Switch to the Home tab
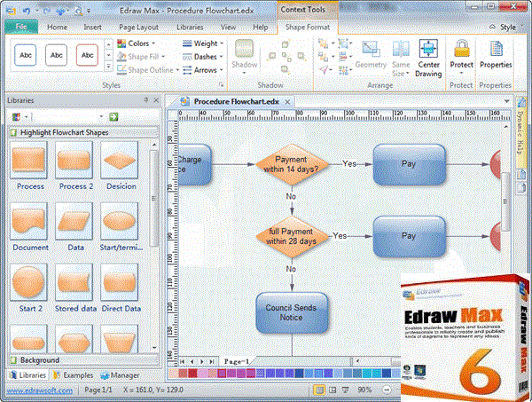Screen dimensions: 532x402 pos(57,28)
